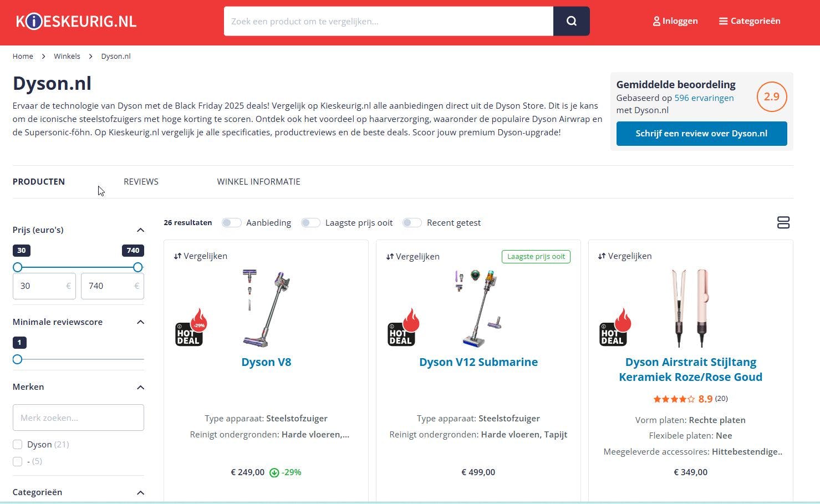Check the Dyson brand checkbox
This screenshot has width=820, height=504.
tap(18, 445)
